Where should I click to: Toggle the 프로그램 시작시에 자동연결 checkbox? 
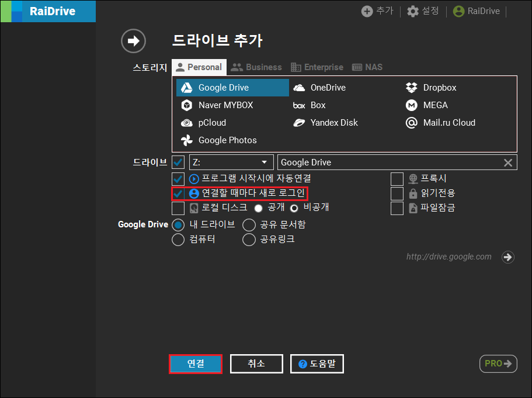click(x=178, y=179)
